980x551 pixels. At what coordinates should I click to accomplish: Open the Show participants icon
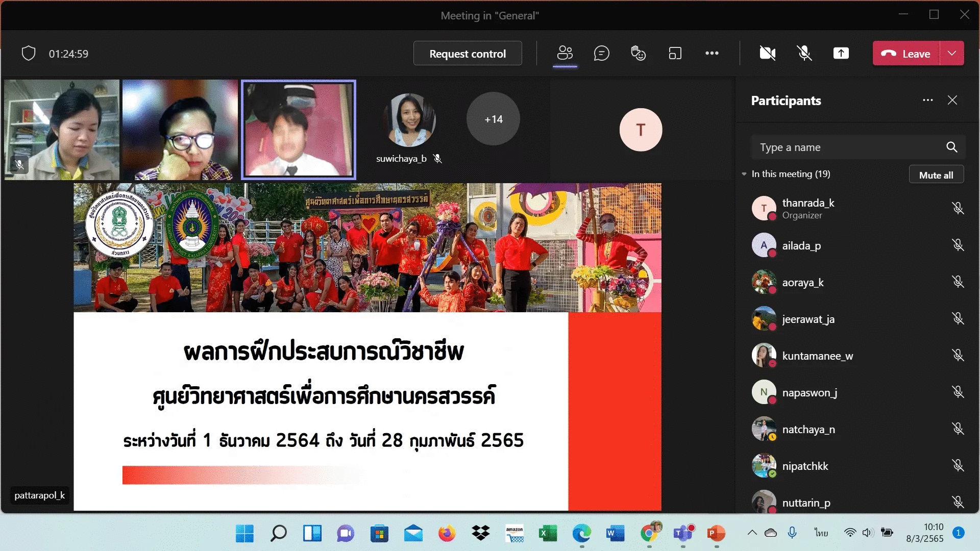565,53
